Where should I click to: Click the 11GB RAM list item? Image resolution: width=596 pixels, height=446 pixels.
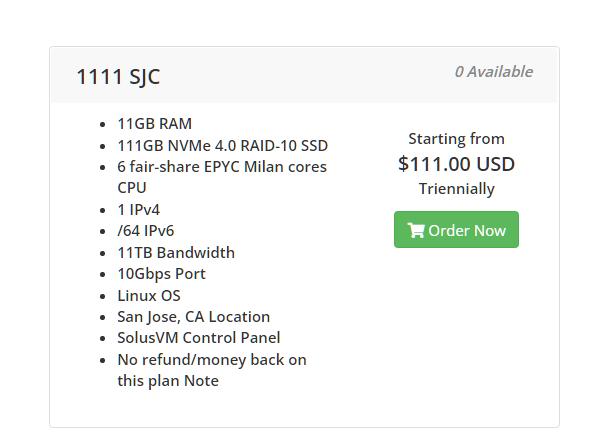click(x=155, y=124)
